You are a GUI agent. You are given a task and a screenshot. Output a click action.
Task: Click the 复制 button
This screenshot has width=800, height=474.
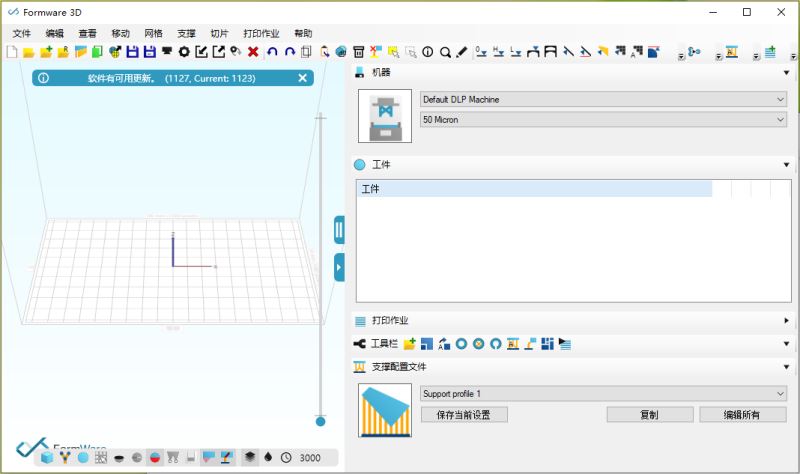pyautogui.click(x=649, y=415)
